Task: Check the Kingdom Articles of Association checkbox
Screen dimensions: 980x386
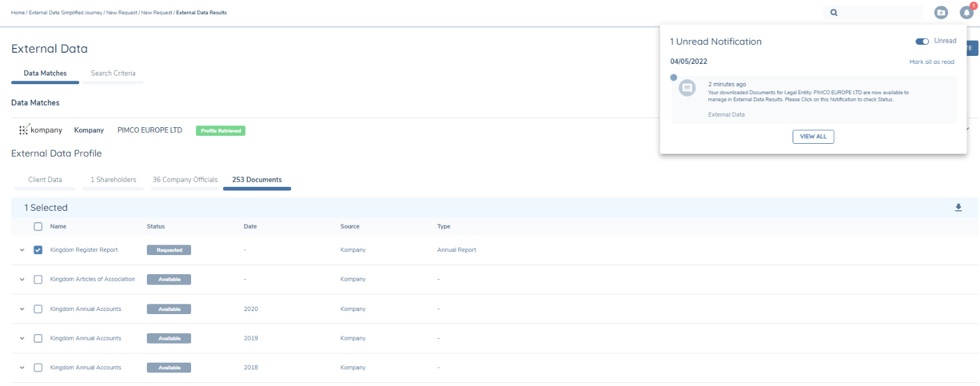Action: 38,280
